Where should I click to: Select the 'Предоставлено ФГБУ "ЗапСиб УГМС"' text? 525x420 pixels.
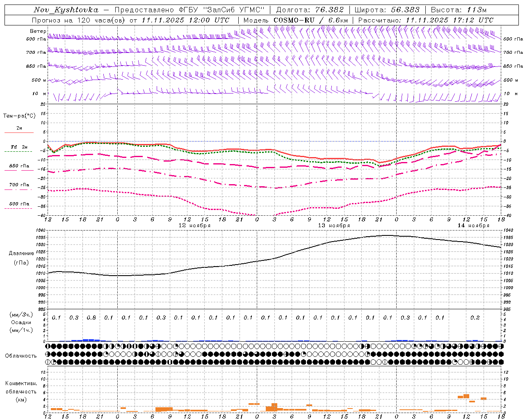(189, 10)
